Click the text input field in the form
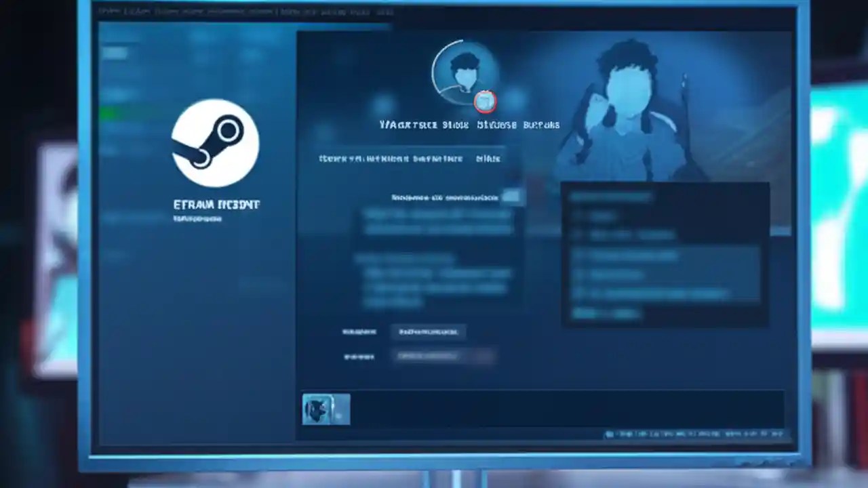The height and width of the screenshot is (488, 868). pos(429,331)
